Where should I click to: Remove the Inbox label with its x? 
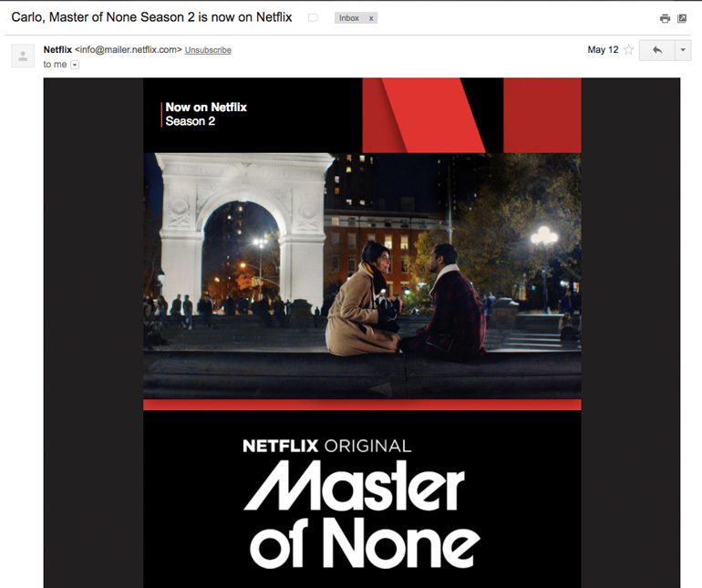click(x=371, y=18)
